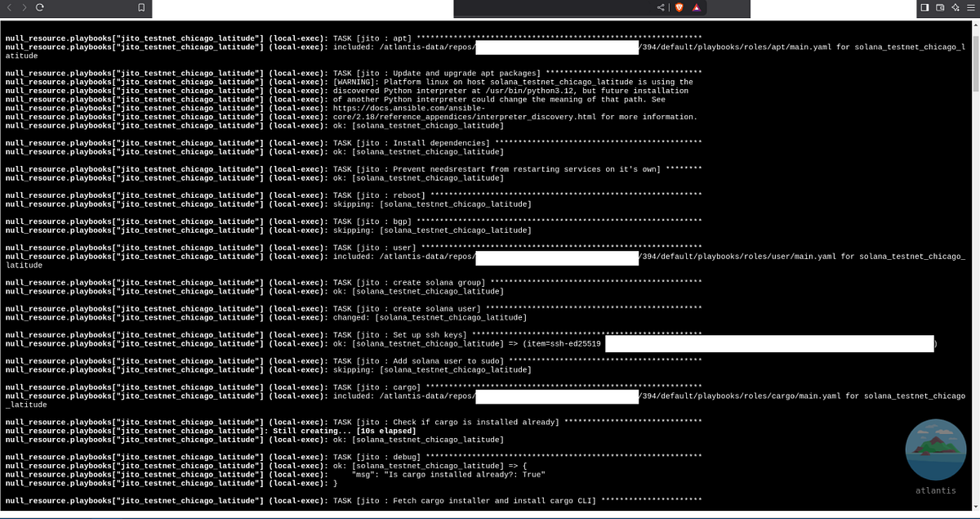Click the browser forward arrow
Viewport: 980px width, 519px height.
(x=24, y=7)
